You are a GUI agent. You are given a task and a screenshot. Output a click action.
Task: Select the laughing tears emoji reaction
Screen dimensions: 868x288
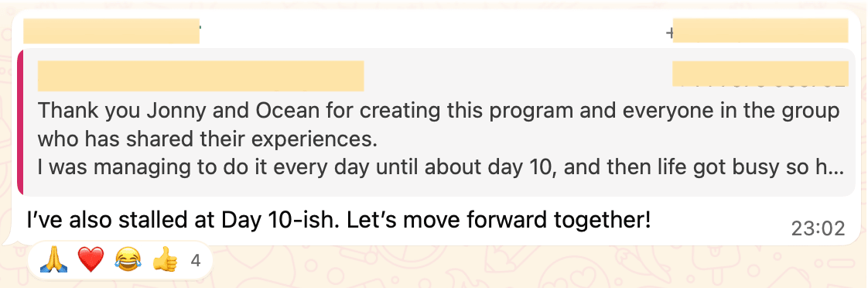(x=128, y=260)
